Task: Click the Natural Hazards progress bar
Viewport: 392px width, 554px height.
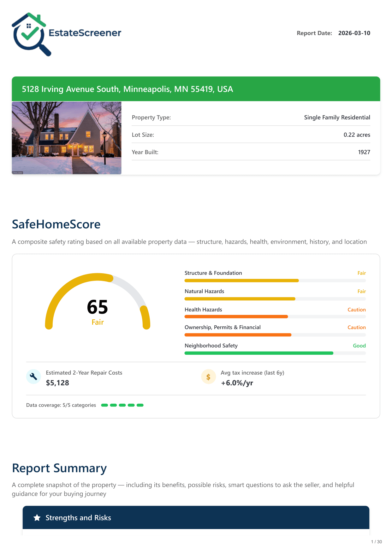Action: click(x=275, y=299)
